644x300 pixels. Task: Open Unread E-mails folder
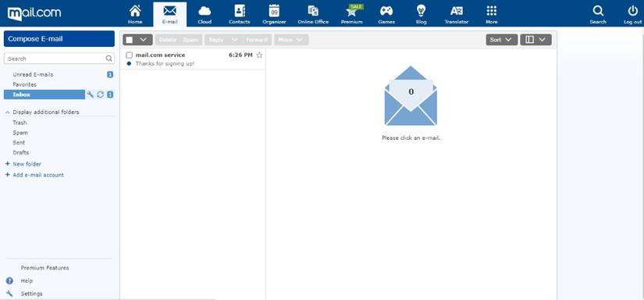[33, 74]
